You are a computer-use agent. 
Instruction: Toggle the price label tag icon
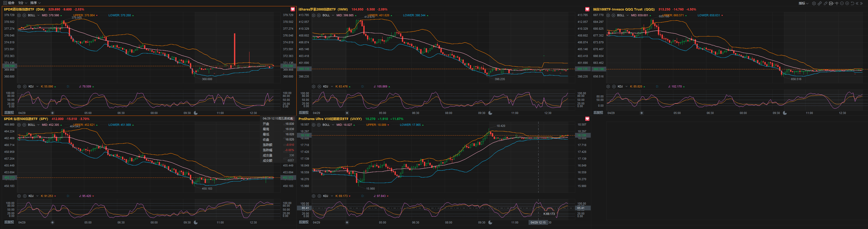coord(831,3)
